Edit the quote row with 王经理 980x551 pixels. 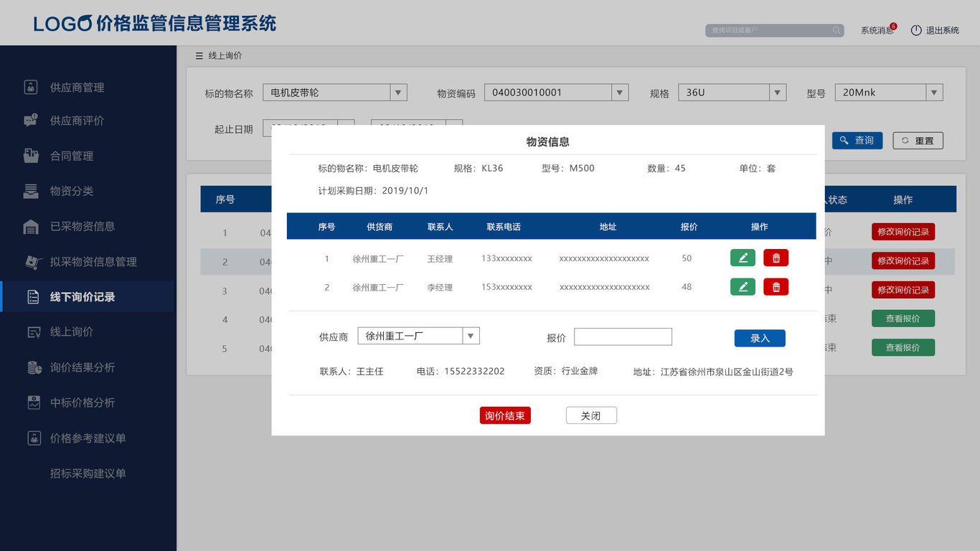coord(743,258)
